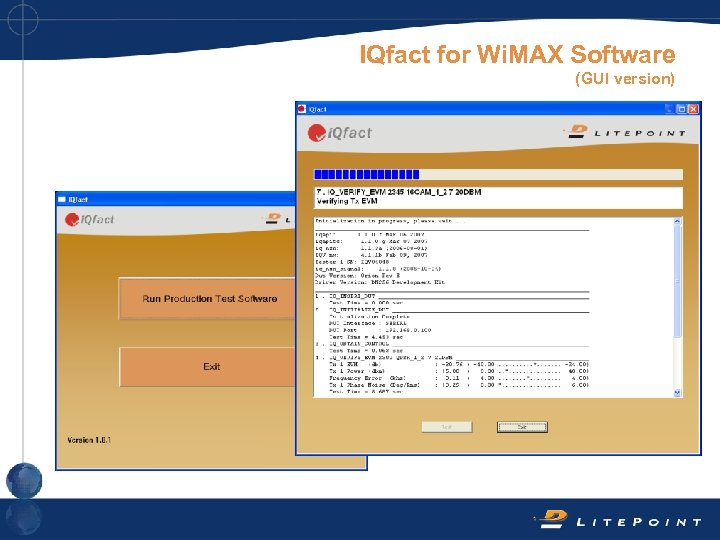The height and width of the screenshot is (540, 720).
Task: Click the LitePoint logo in front window header
Action: [x=625, y=132]
